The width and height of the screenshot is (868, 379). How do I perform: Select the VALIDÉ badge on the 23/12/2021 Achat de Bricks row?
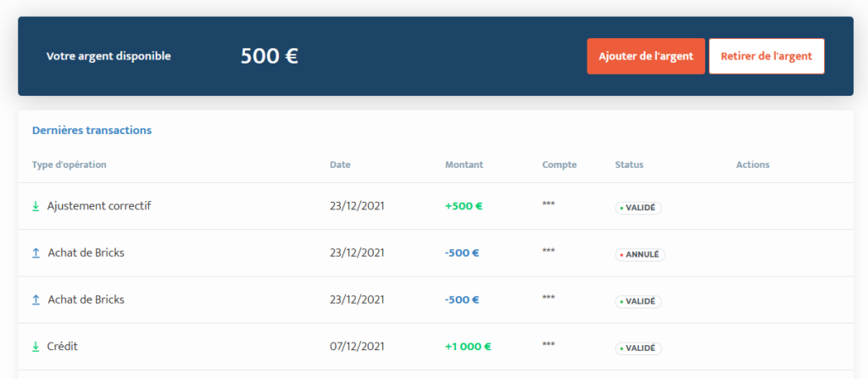(638, 302)
